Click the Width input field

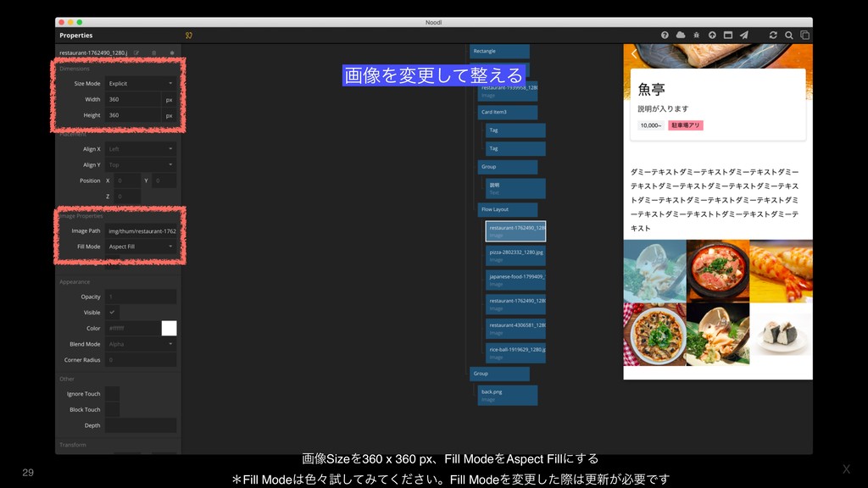(x=133, y=100)
